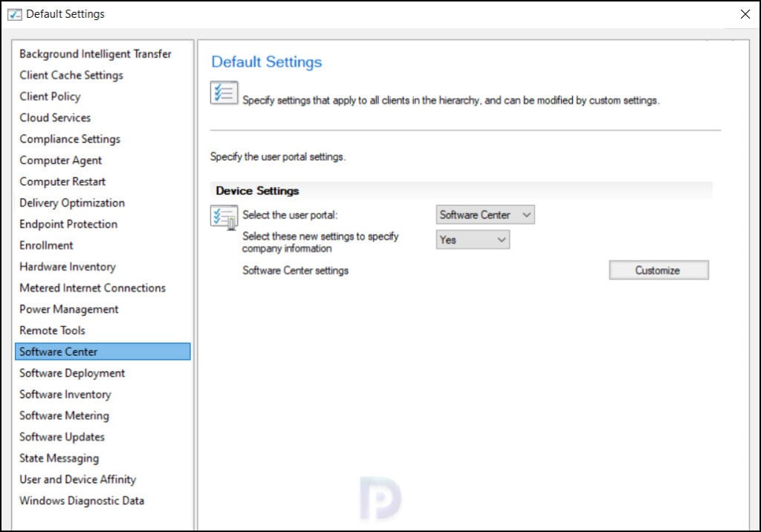
Task: Click the Default Settings checklist icon
Action: click(x=224, y=92)
